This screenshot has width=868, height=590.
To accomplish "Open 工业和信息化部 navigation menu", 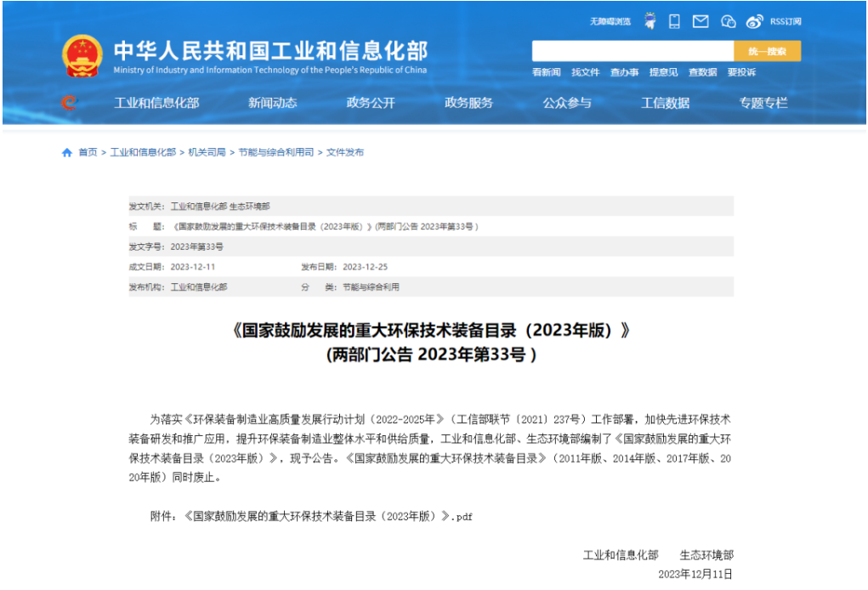I will 156,103.
